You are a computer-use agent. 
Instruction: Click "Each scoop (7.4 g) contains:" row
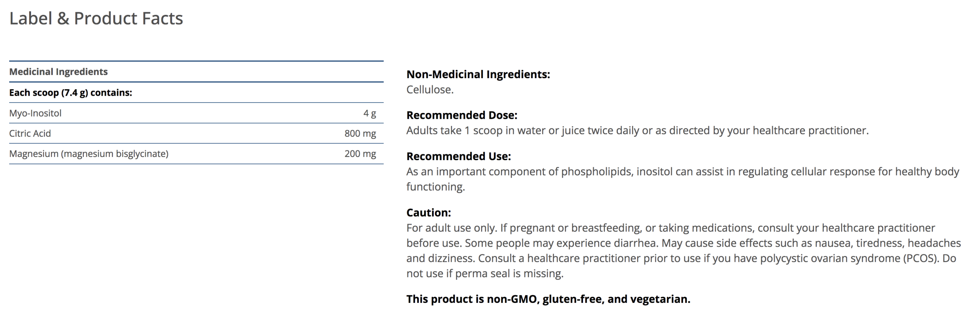click(x=70, y=93)
